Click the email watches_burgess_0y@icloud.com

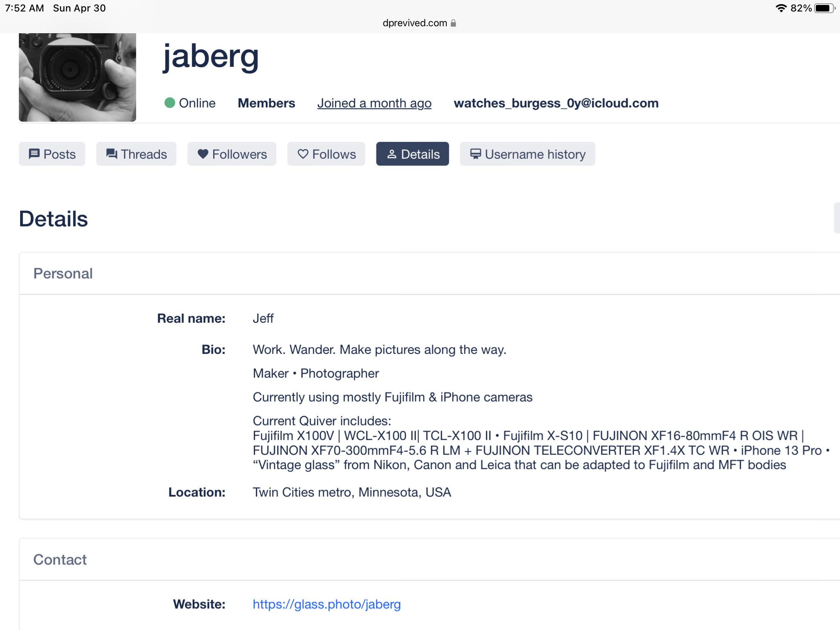556,103
